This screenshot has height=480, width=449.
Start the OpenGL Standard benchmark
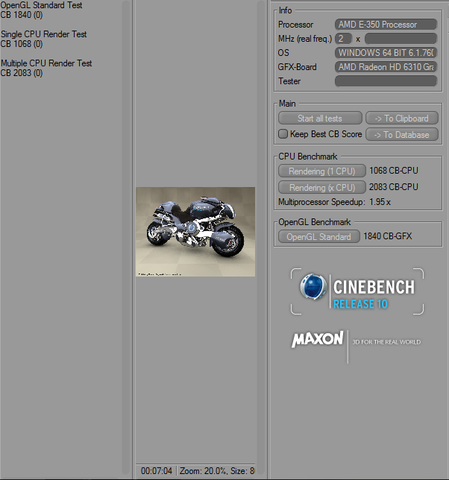coord(319,236)
